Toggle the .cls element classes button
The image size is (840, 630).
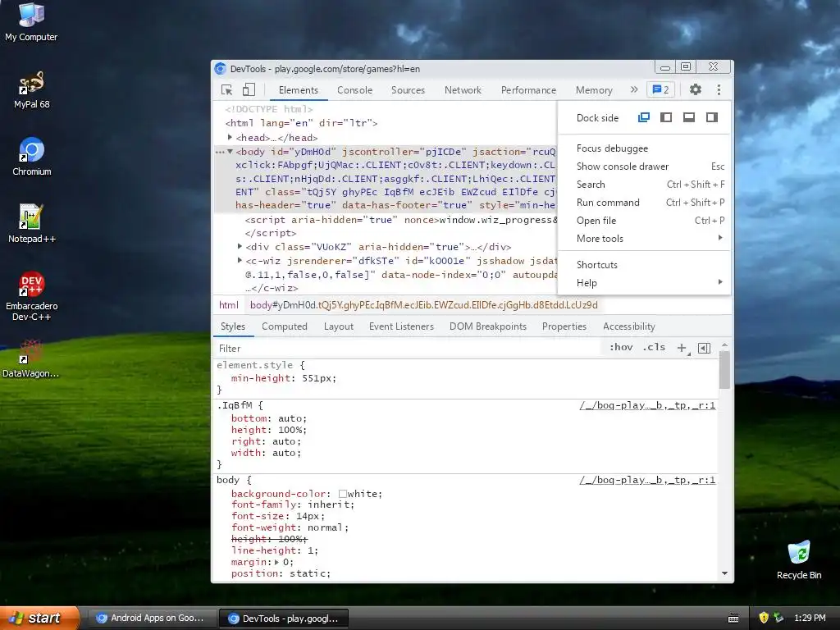point(654,347)
